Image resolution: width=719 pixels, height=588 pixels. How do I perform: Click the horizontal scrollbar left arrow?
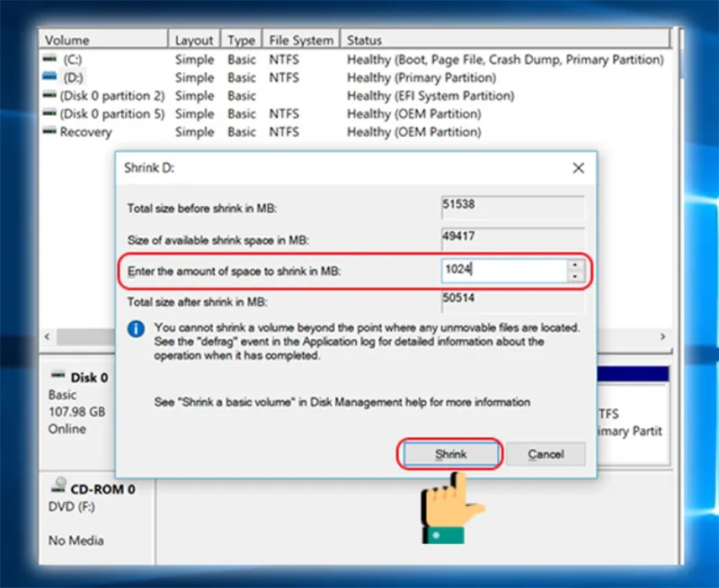coord(48,336)
